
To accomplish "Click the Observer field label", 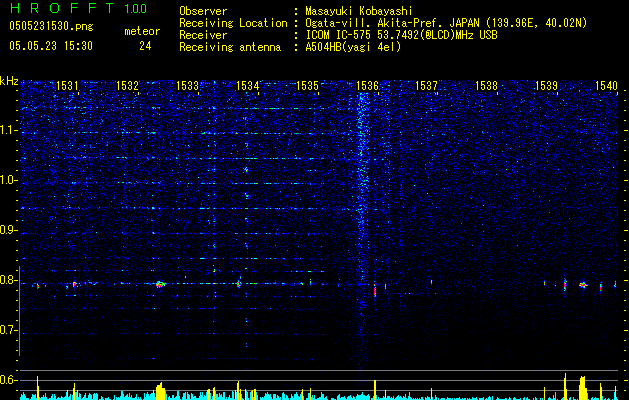I will (x=203, y=11).
